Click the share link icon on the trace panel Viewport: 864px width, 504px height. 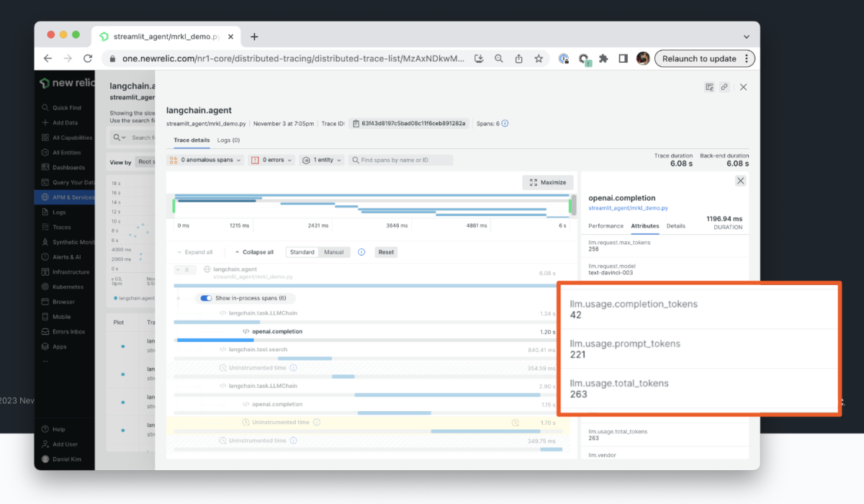click(724, 86)
